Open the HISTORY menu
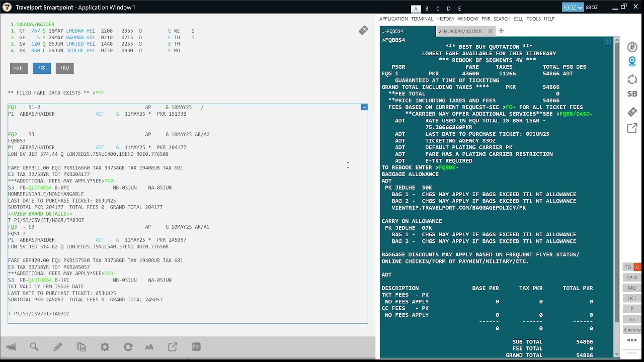This screenshot has width=644, height=362. pyautogui.click(x=445, y=19)
